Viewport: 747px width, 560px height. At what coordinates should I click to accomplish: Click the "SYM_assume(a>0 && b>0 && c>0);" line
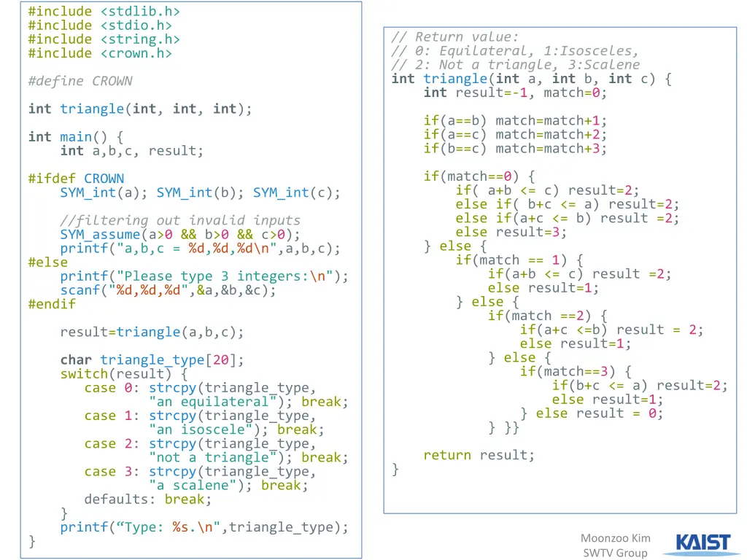(180, 235)
